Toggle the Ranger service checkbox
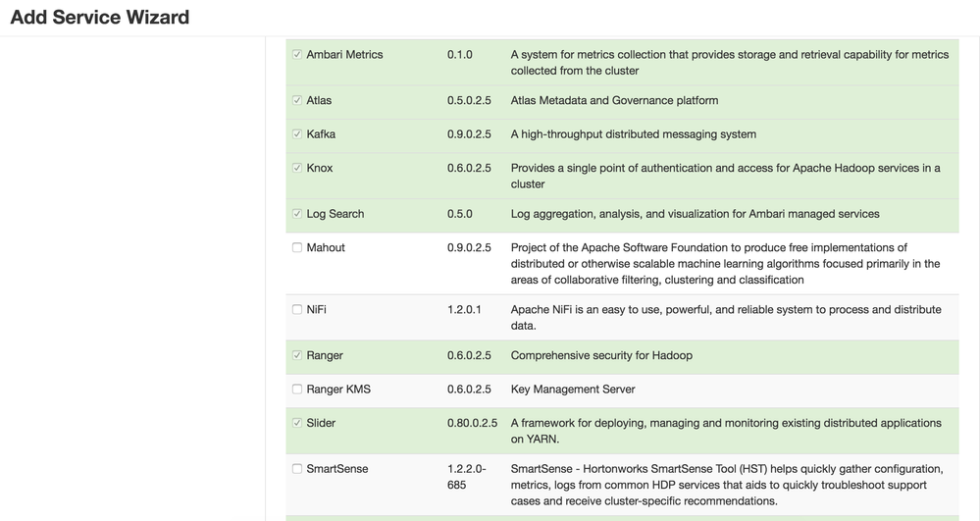This screenshot has height=521, width=980. (297, 355)
